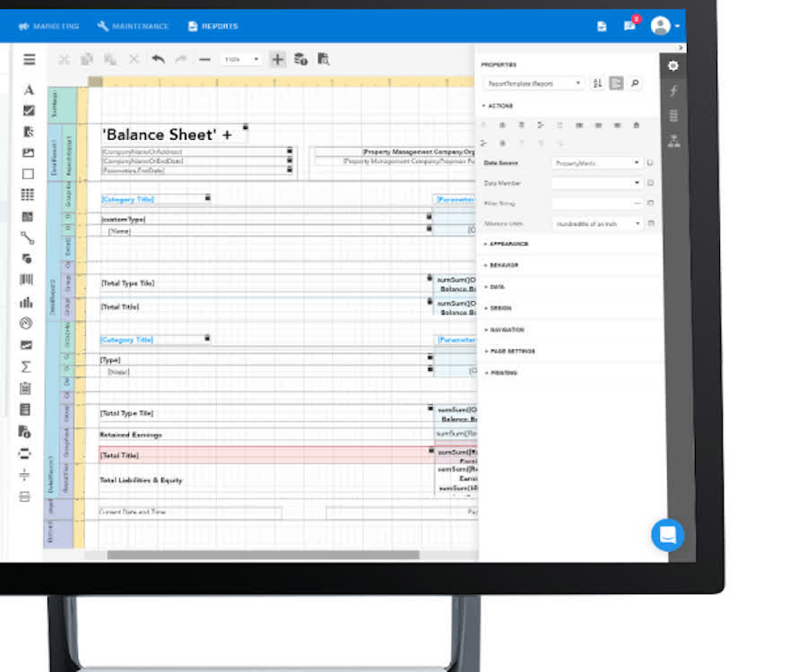Screen dimensions: 807x672
Task: Select the Character Comb control in toolbox
Action: [x=28, y=217]
